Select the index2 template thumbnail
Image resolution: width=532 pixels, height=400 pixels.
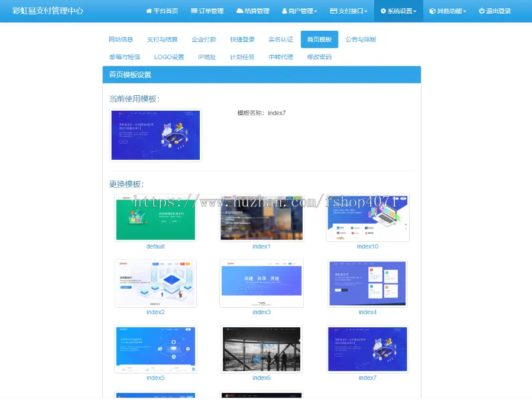point(155,283)
